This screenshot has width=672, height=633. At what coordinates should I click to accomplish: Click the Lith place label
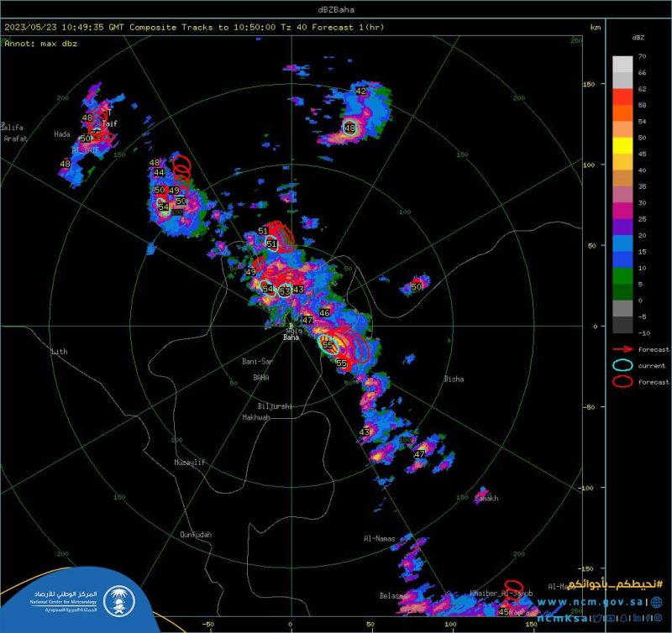tap(60, 352)
